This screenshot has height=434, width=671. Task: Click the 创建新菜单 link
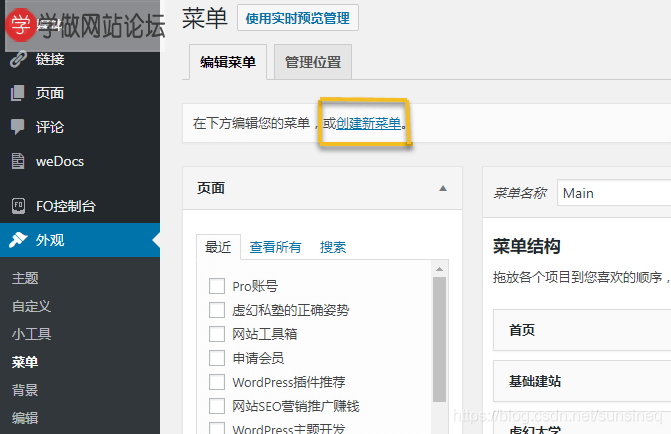point(369,124)
